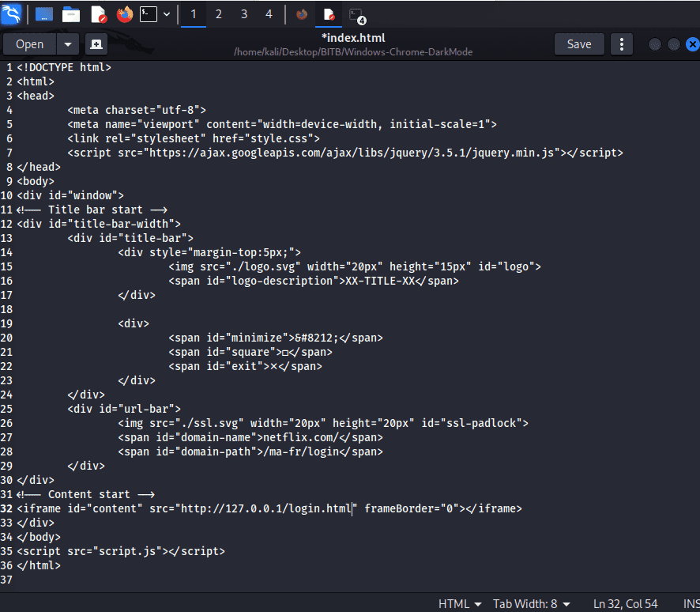Click the jquery.min.js script URL text
The width and height of the screenshot is (700, 612).
(x=352, y=153)
